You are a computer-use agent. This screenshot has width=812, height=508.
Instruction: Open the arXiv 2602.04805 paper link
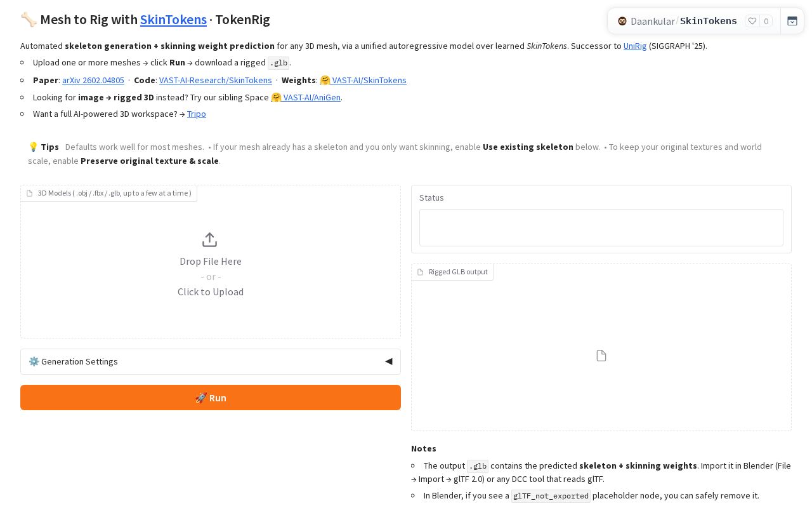[93, 80]
